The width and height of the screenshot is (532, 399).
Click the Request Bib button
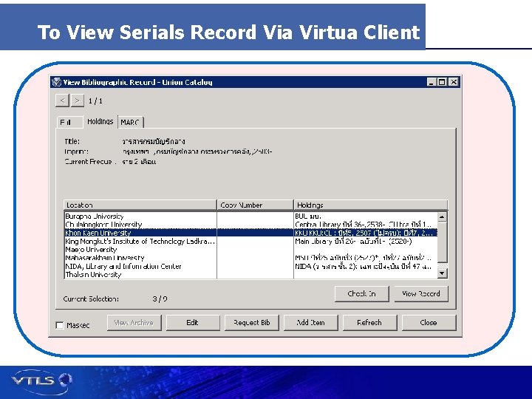pos(252,323)
